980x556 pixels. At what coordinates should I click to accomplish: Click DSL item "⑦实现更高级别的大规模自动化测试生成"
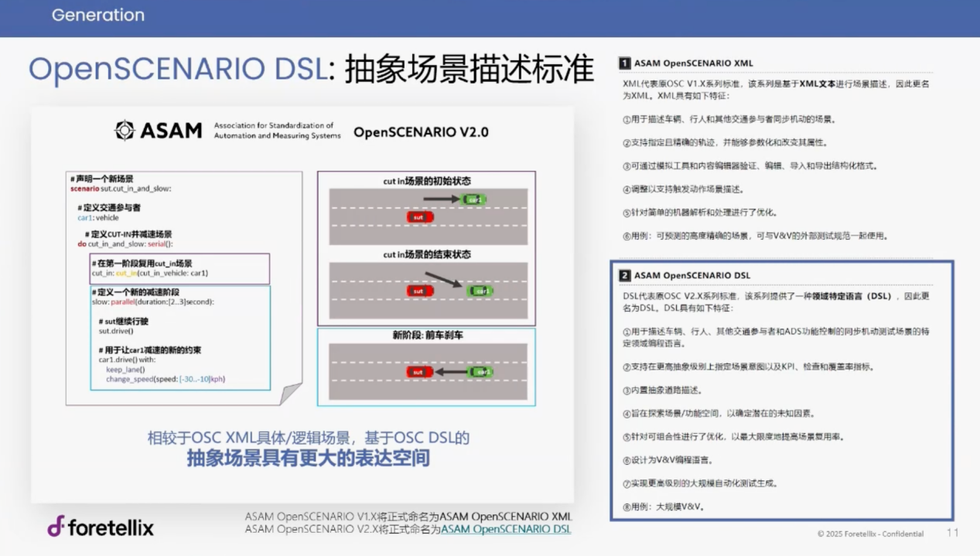699,483
